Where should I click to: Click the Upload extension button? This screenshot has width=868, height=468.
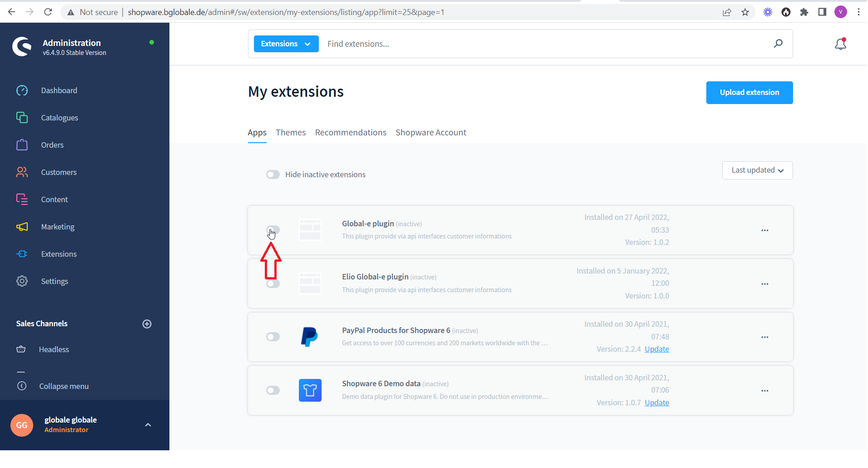point(749,93)
